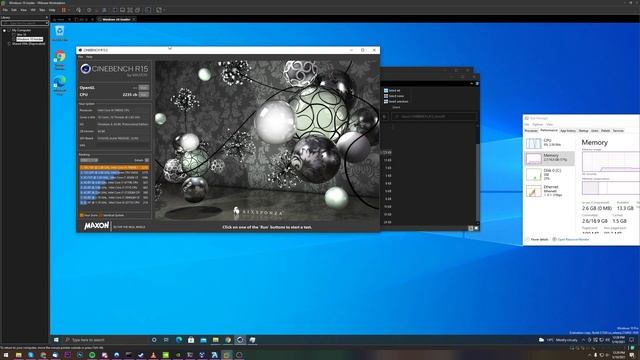Open Microsoft Store from guest taskbar
The image size is (640, 360).
pyautogui.click(x=191, y=340)
